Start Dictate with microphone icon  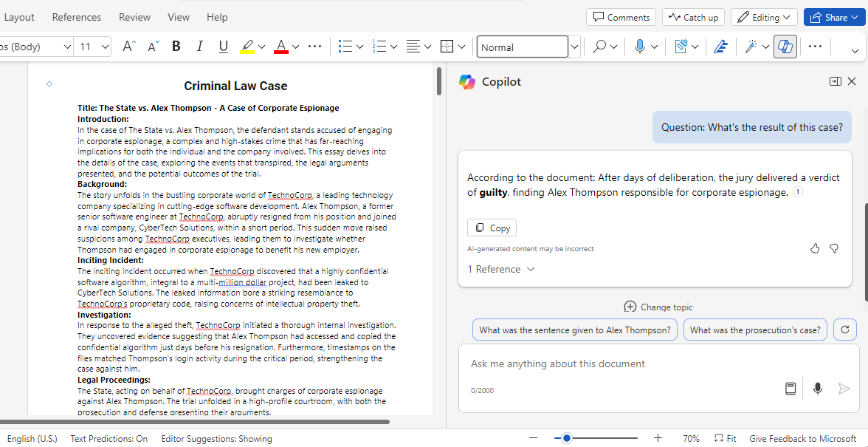(640, 47)
